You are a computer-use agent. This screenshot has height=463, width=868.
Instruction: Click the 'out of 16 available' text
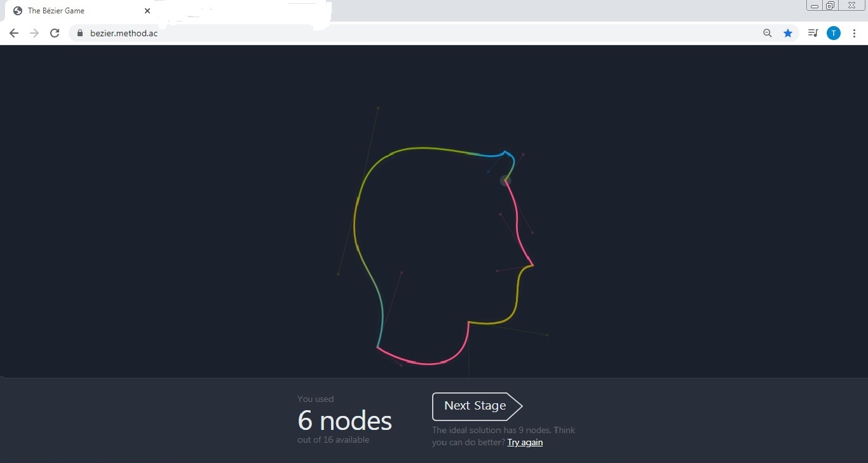click(x=333, y=440)
